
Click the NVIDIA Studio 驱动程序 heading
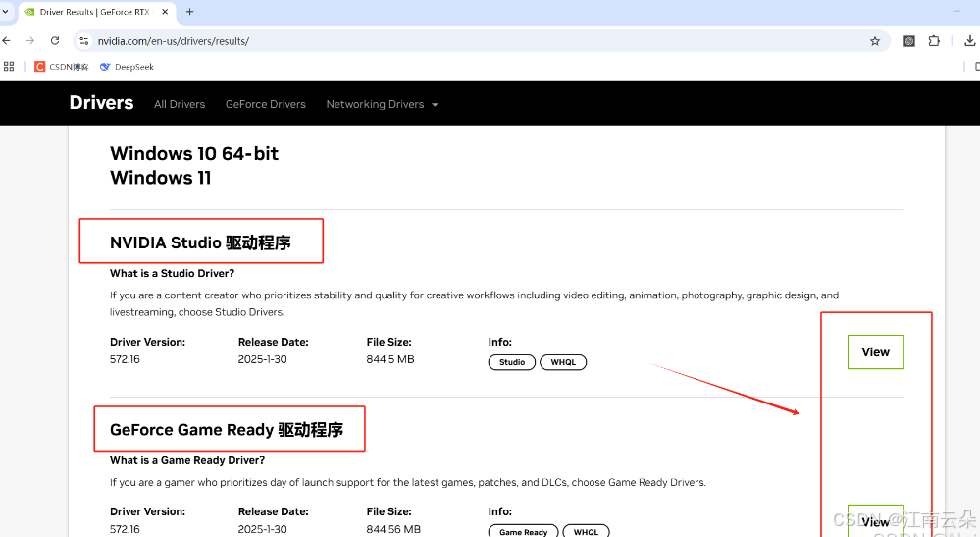tap(200, 242)
